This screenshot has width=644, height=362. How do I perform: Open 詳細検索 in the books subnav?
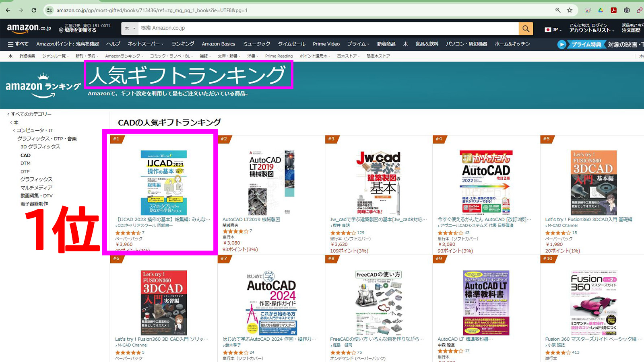coord(27,56)
